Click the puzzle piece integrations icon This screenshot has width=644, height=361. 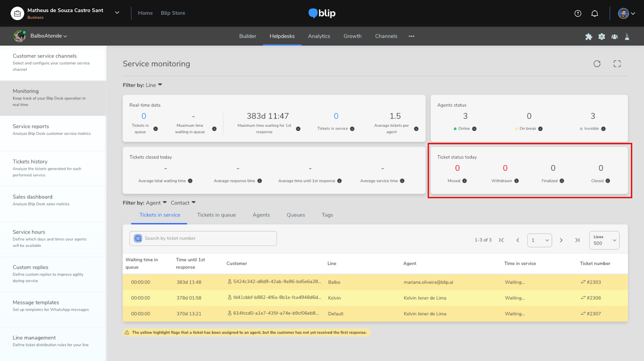click(x=588, y=37)
